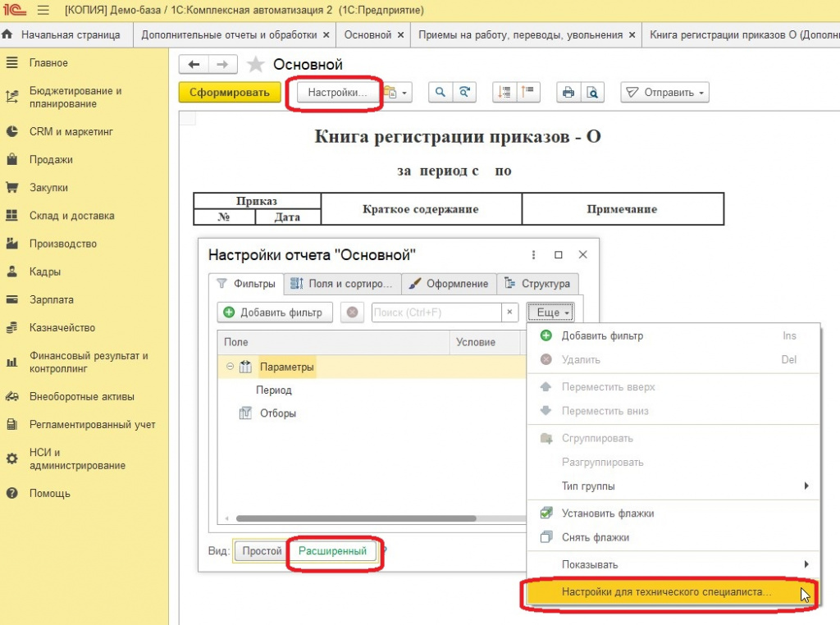Switch view mode to Расширенный
Screen dimensions: 840x625
pos(333,550)
